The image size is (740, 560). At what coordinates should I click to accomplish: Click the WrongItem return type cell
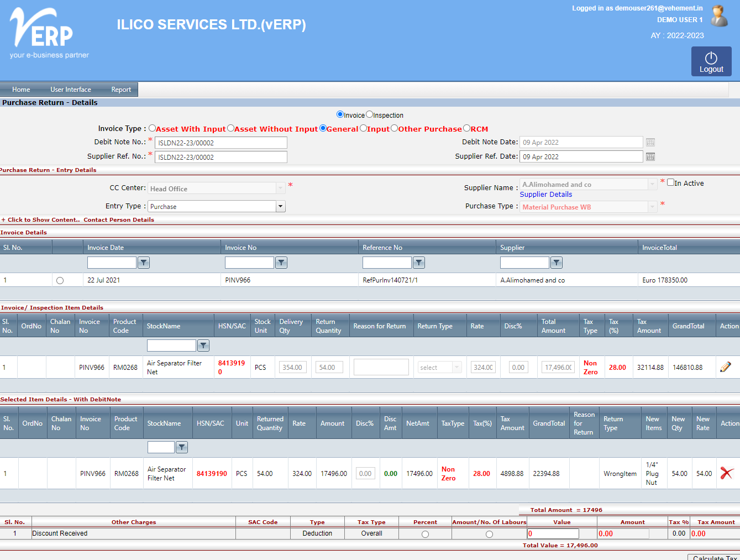point(620,474)
